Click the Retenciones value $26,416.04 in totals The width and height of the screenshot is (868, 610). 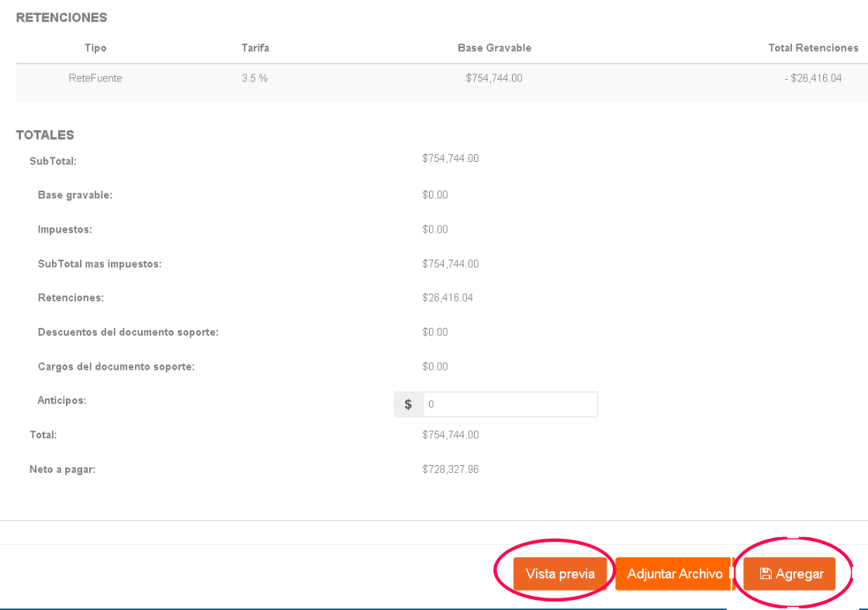[448, 298]
